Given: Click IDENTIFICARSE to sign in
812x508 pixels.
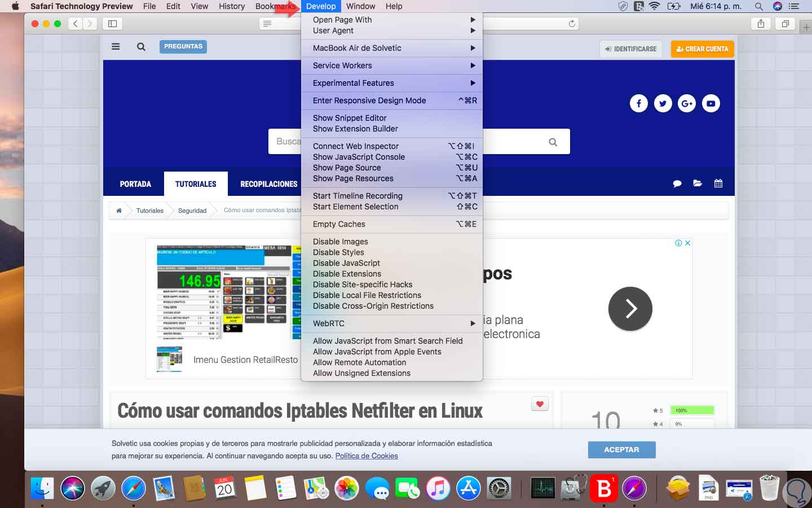Looking at the screenshot, I should (631, 49).
